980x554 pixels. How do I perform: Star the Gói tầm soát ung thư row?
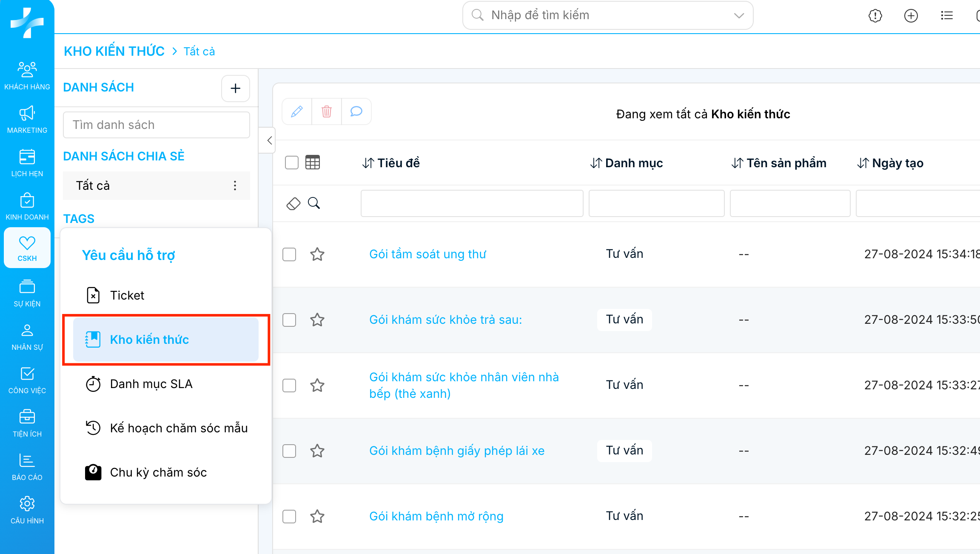click(317, 254)
